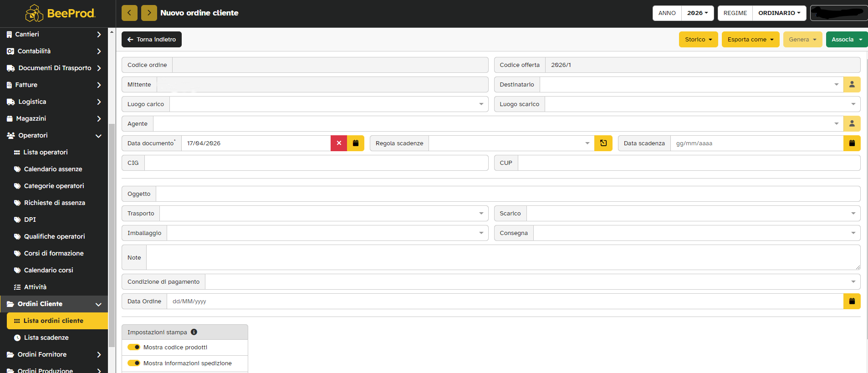This screenshot has width=868, height=373.
Task: Click the sidebar vertical scrollbar
Action: click(x=112, y=235)
